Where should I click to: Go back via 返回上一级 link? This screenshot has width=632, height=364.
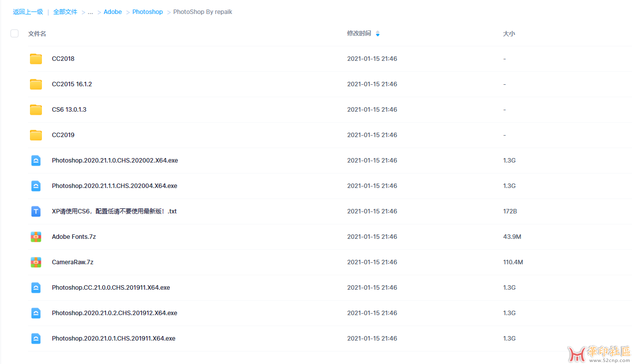point(28,12)
